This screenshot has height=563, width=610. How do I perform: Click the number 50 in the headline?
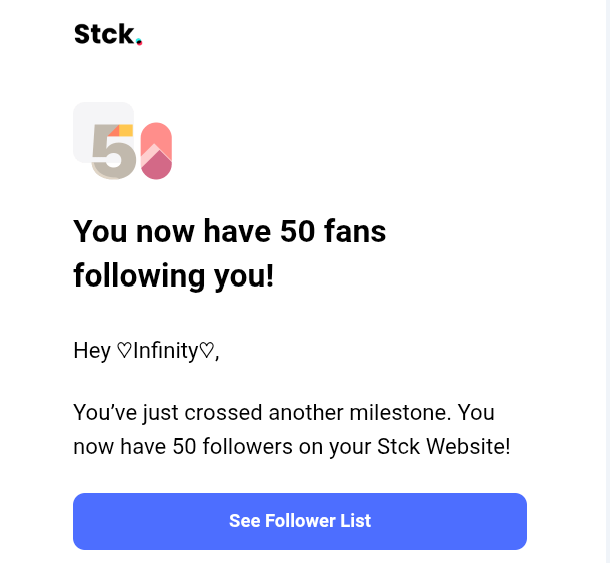[298, 232]
